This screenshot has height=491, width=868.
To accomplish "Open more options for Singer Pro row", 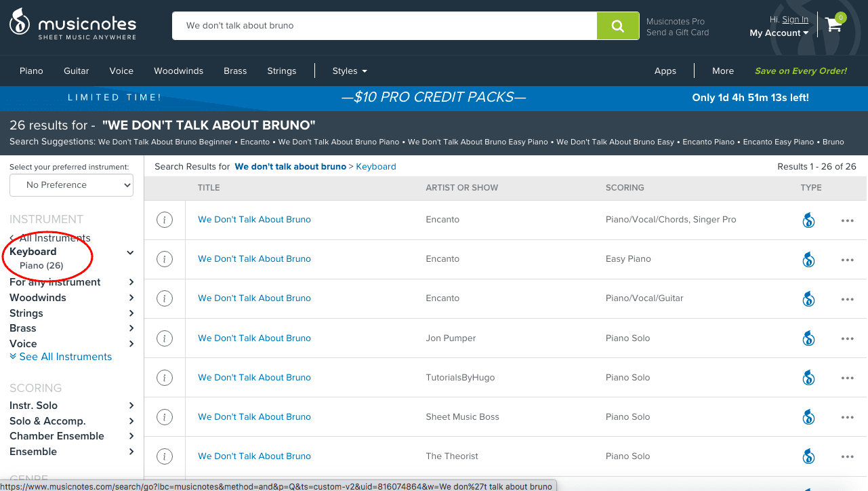I will (x=847, y=220).
